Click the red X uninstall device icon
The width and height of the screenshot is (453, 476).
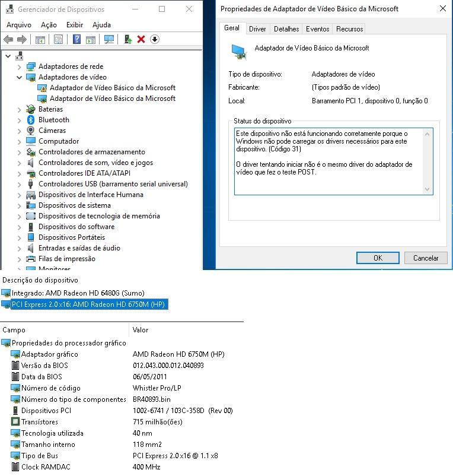point(141,39)
